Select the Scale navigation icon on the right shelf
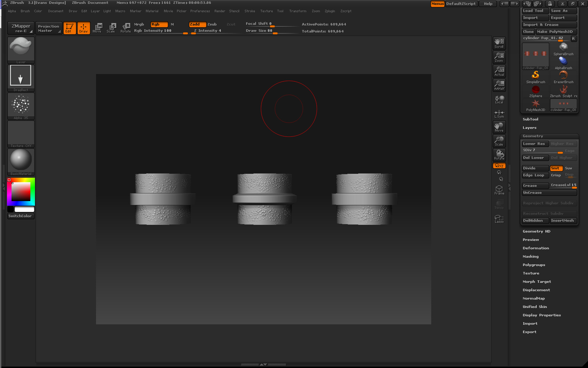This screenshot has width=588, height=368. [499, 141]
